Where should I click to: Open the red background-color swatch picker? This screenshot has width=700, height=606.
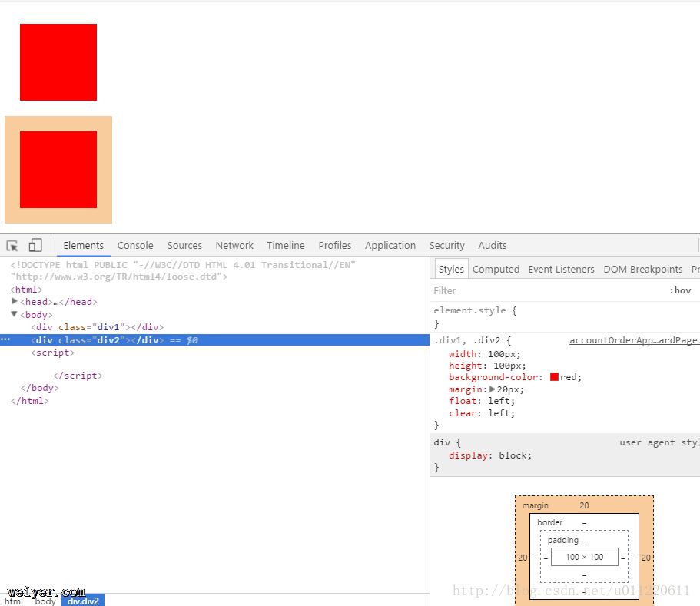[x=554, y=376]
